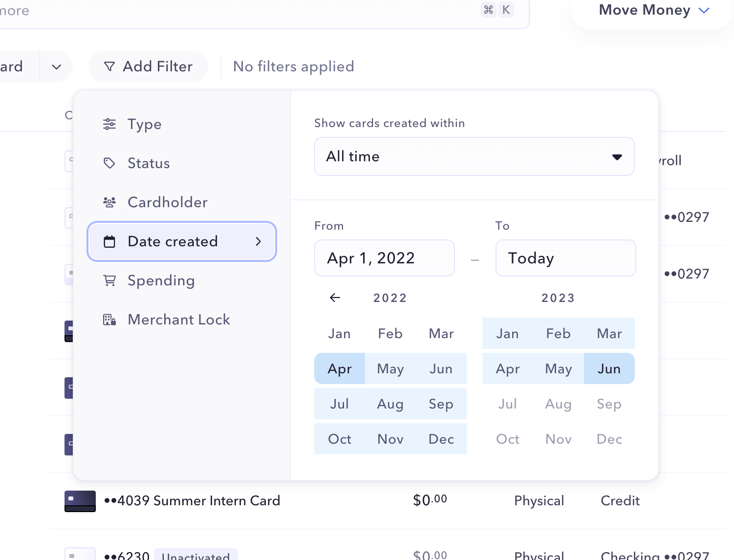Image resolution: width=734 pixels, height=560 pixels.
Task: Expand Date created submenu chevron
Action: [x=259, y=241]
